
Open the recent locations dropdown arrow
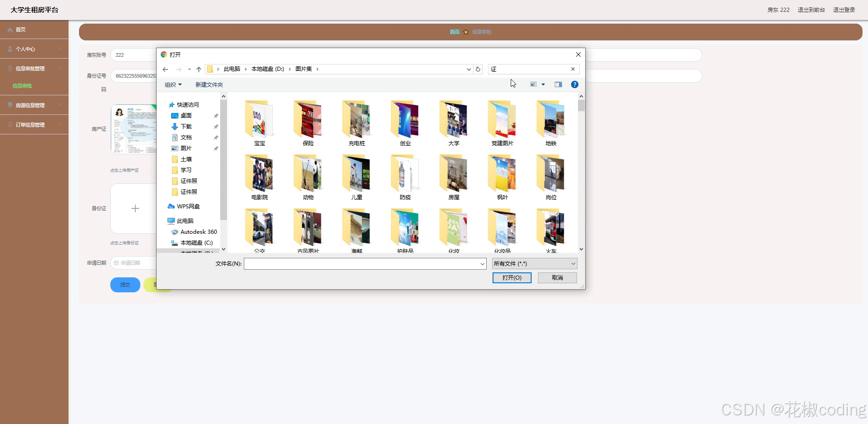(x=189, y=69)
